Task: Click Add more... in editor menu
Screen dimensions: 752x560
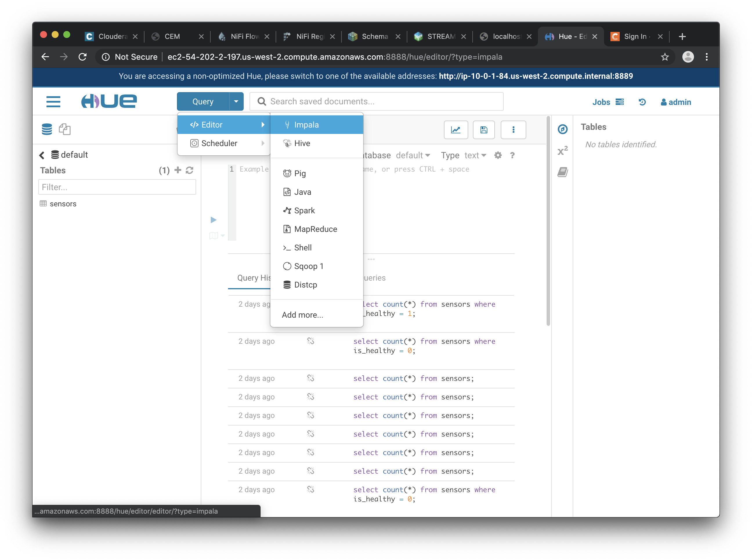Action: 302,315
